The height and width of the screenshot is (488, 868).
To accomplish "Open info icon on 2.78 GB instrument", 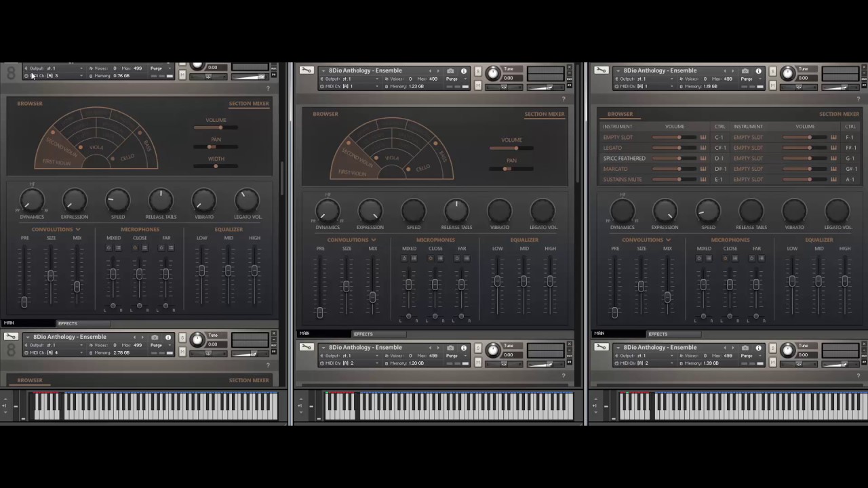I will [168, 337].
